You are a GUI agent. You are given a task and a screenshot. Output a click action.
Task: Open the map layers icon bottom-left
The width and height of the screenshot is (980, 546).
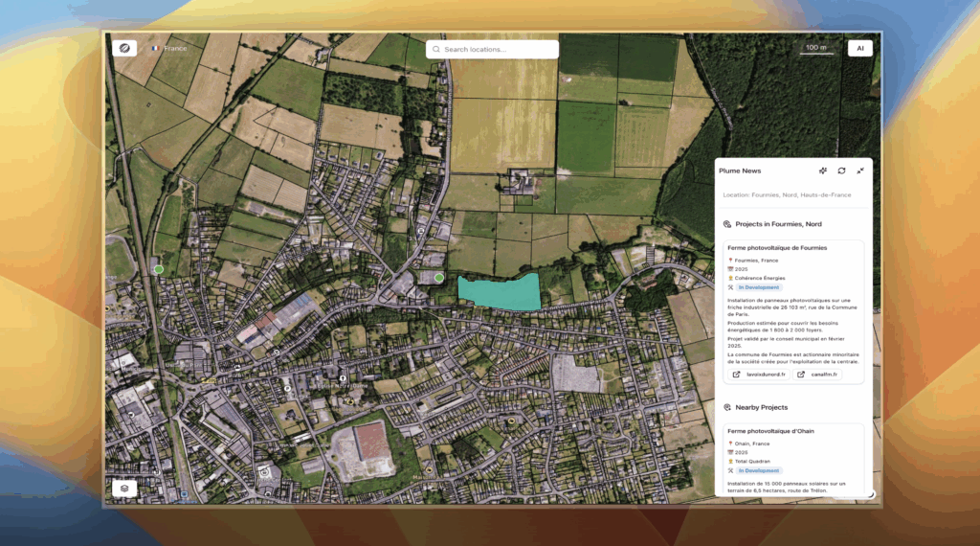124,489
